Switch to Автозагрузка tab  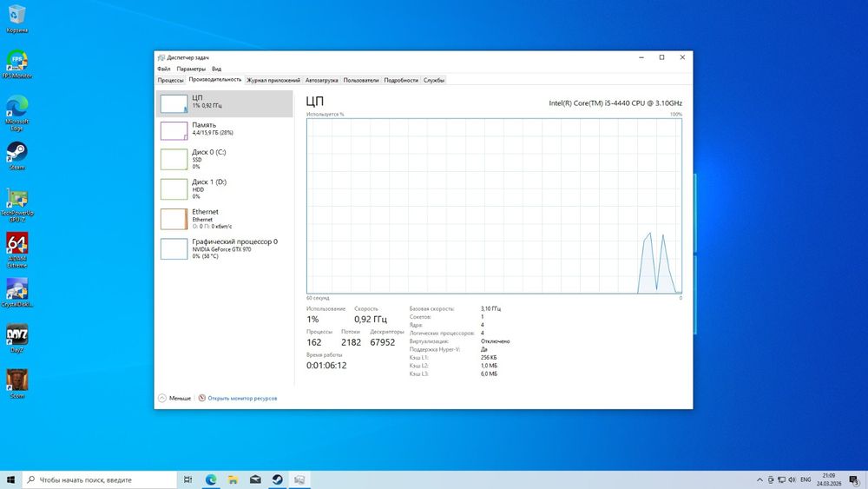322,80
